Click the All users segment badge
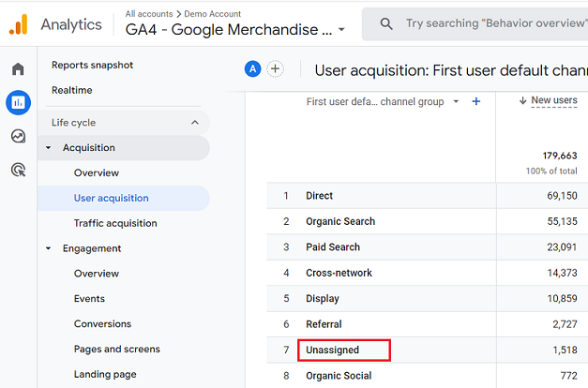588x388 pixels. click(x=252, y=68)
